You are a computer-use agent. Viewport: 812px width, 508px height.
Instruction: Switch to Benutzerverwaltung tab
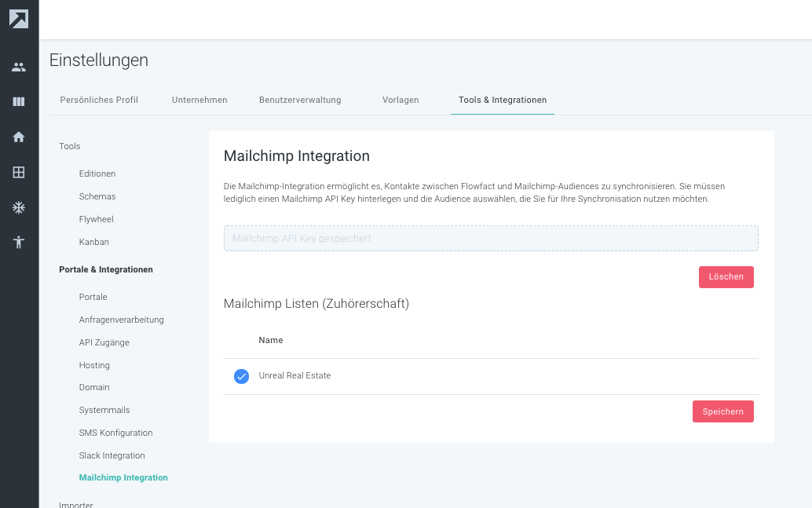click(300, 100)
